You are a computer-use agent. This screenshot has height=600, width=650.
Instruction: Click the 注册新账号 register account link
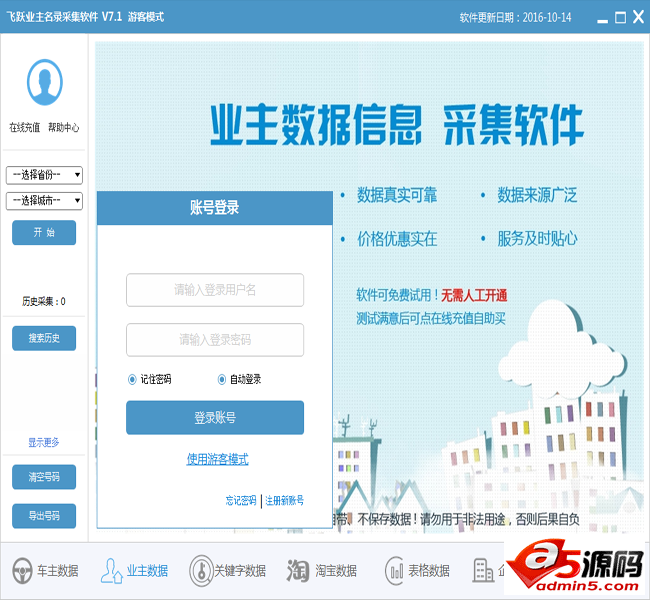tap(284, 500)
